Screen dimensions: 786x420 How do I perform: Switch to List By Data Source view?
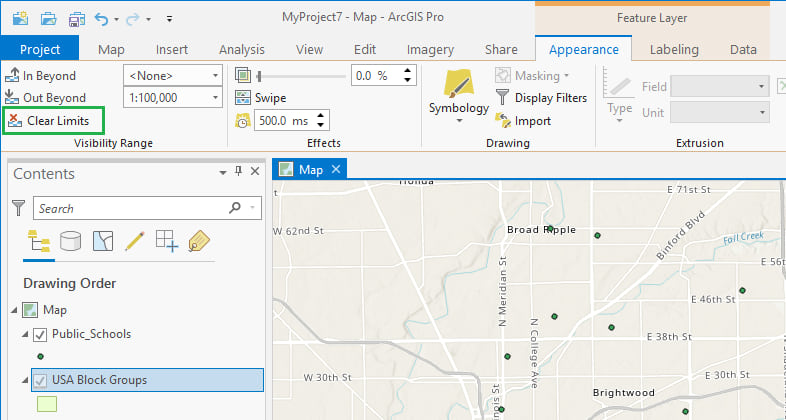point(71,240)
